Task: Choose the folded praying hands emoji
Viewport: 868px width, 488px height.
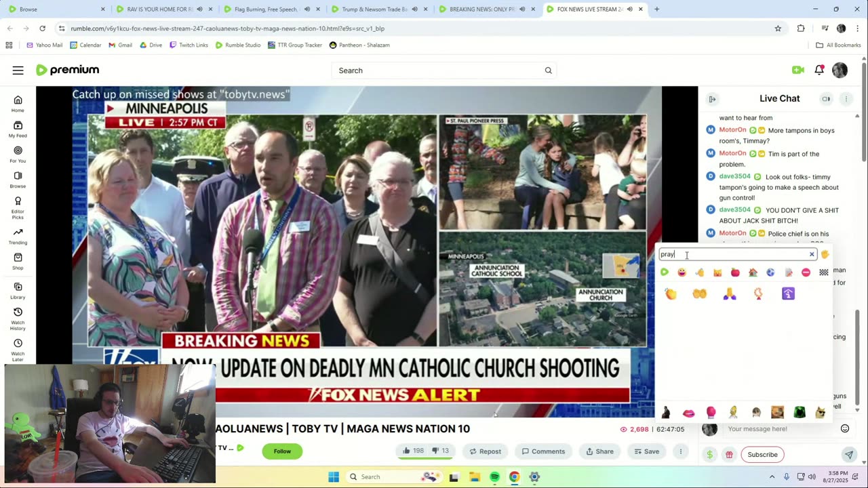Action: pyautogui.click(x=730, y=293)
